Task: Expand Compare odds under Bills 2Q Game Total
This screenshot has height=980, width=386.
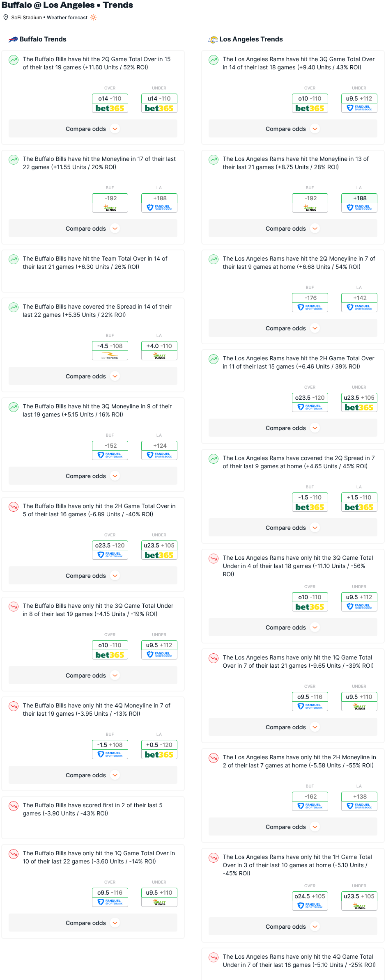Action: (93, 129)
